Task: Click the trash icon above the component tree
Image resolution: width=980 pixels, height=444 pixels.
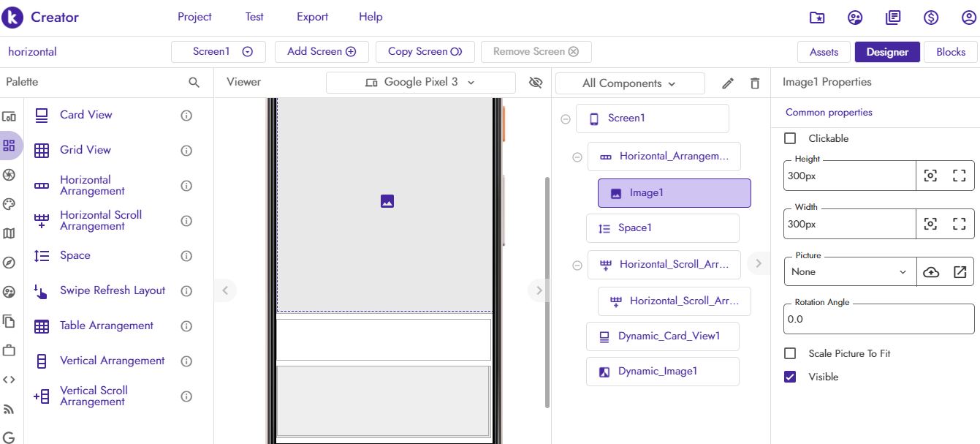Action: coord(754,83)
